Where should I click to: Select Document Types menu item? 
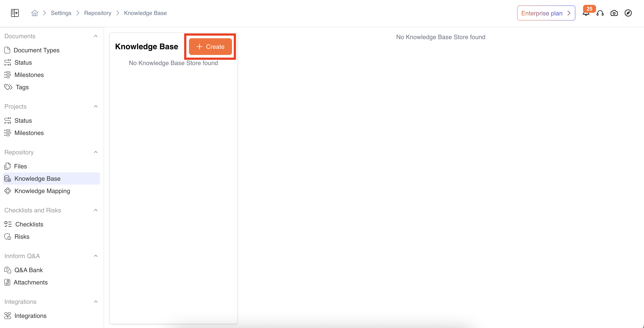[36, 50]
